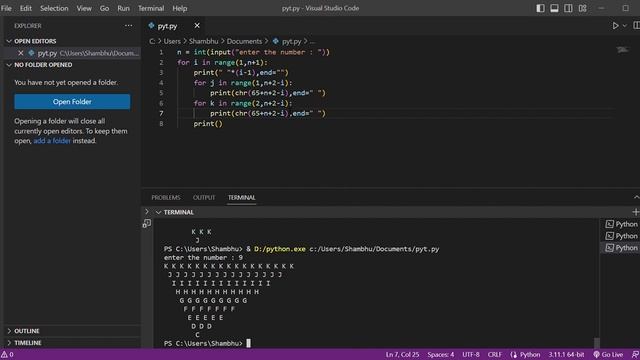Click Documents in the breadcrumb path

[244, 41]
